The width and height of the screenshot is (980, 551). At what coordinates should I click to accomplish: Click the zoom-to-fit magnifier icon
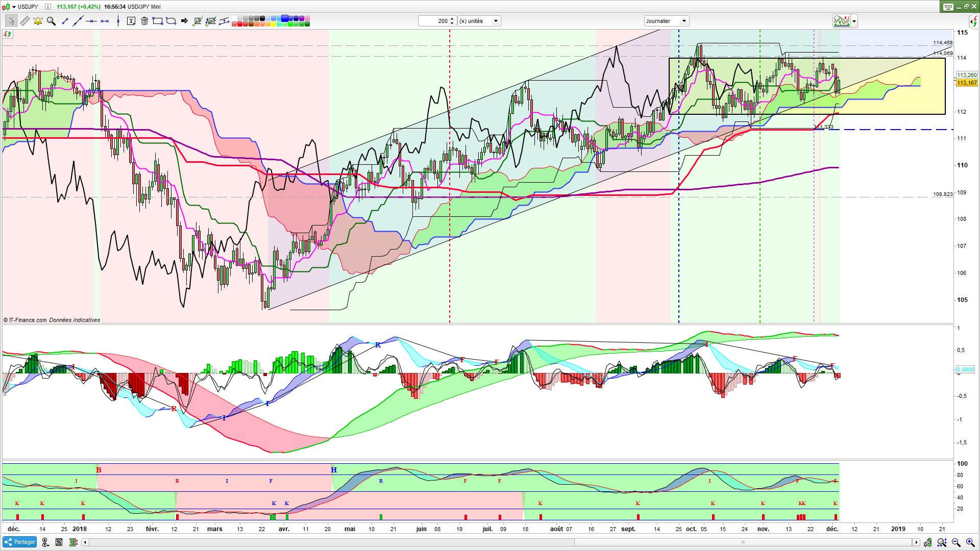942,542
